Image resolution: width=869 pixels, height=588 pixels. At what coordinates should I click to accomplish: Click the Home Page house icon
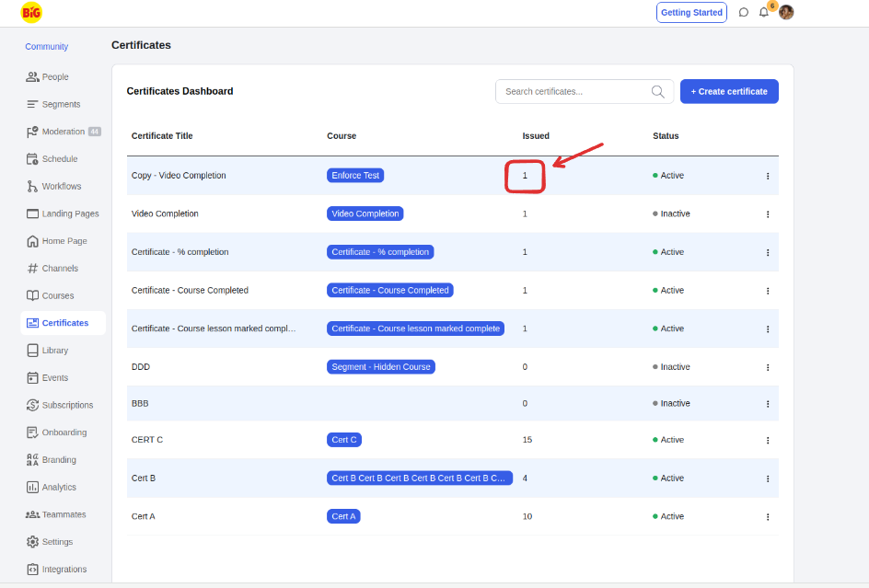[33, 241]
